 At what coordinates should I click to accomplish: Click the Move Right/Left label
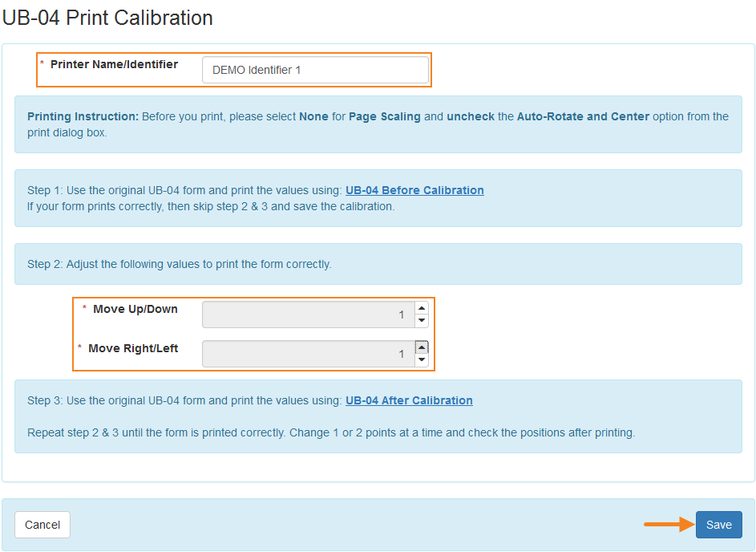coord(133,348)
